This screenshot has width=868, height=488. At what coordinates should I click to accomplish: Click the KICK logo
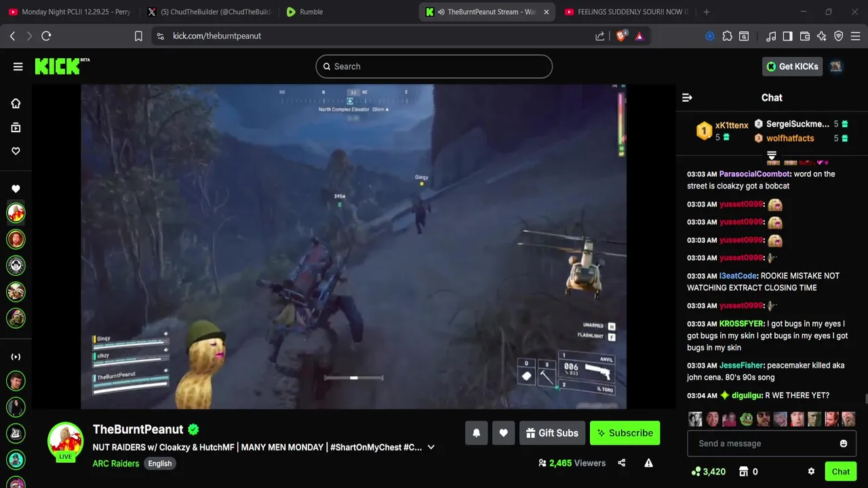pyautogui.click(x=62, y=66)
